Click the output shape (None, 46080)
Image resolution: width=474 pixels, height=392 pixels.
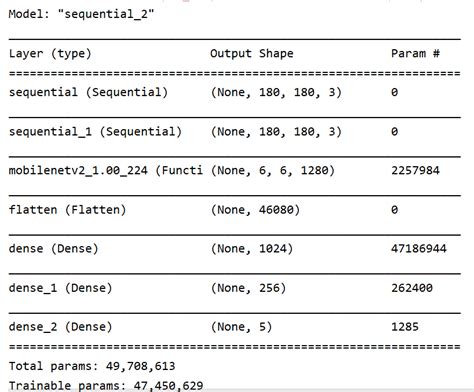pos(255,210)
